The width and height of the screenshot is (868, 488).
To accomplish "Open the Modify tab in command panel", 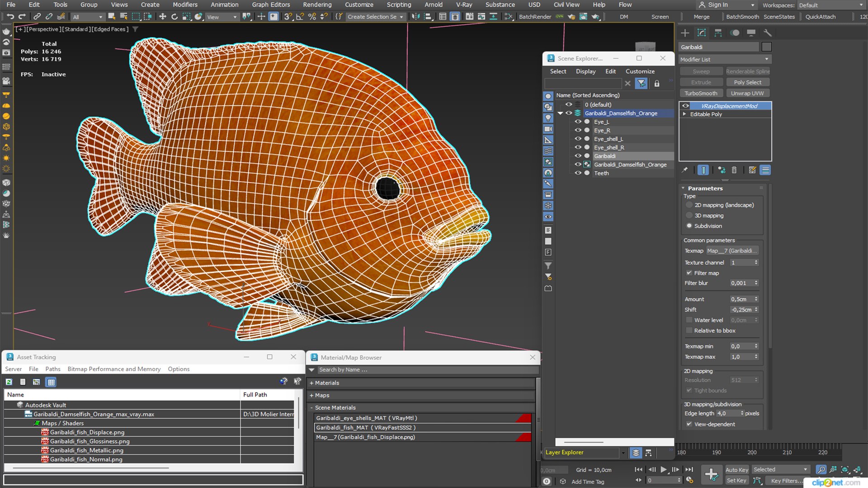I will click(x=702, y=33).
